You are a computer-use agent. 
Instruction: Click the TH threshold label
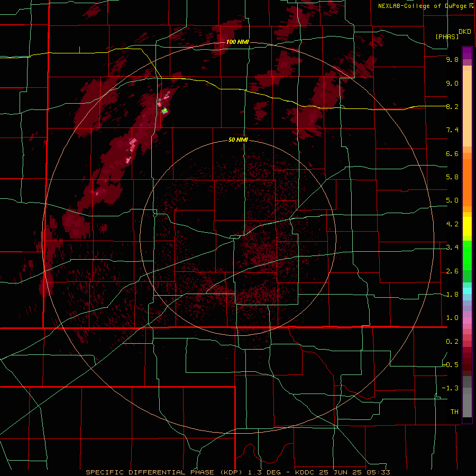454,412
